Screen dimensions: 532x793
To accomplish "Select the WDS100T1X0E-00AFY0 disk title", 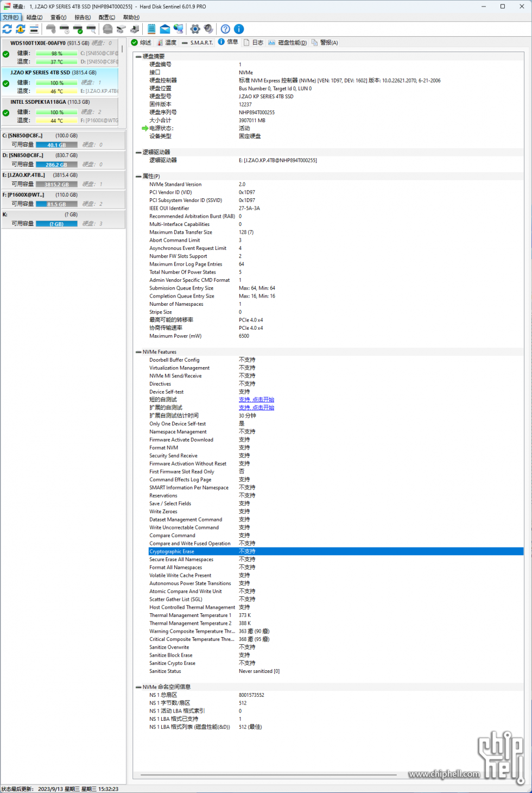I will (x=38, y=43).
